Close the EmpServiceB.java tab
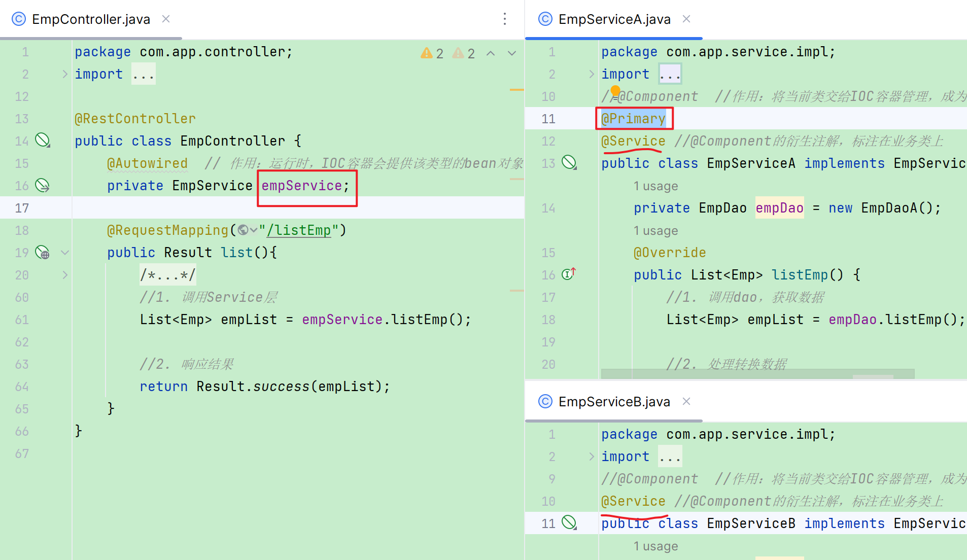 (x=686, y=401)
